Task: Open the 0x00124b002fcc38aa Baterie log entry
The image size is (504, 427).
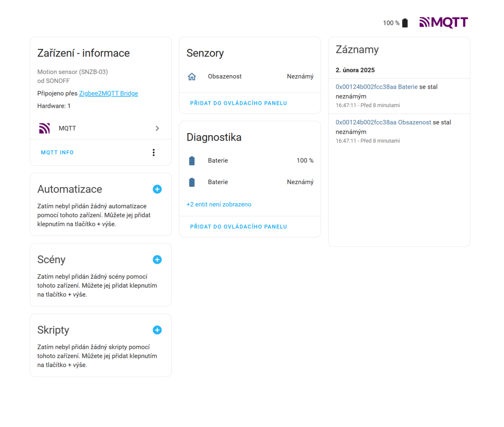Action: tap(376, 87)
